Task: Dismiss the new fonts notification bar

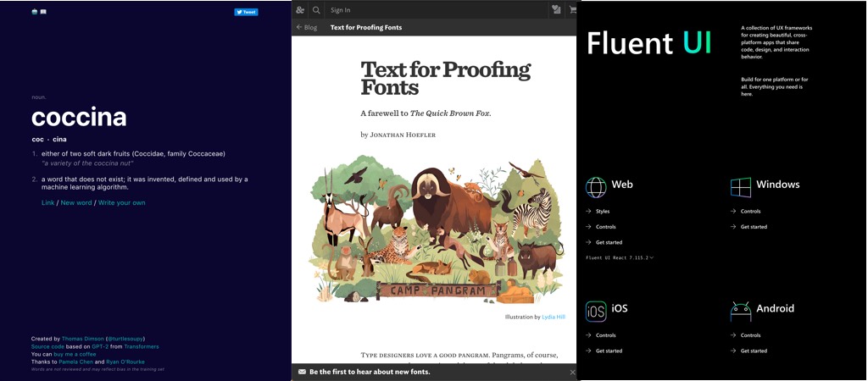Action: 572,372
